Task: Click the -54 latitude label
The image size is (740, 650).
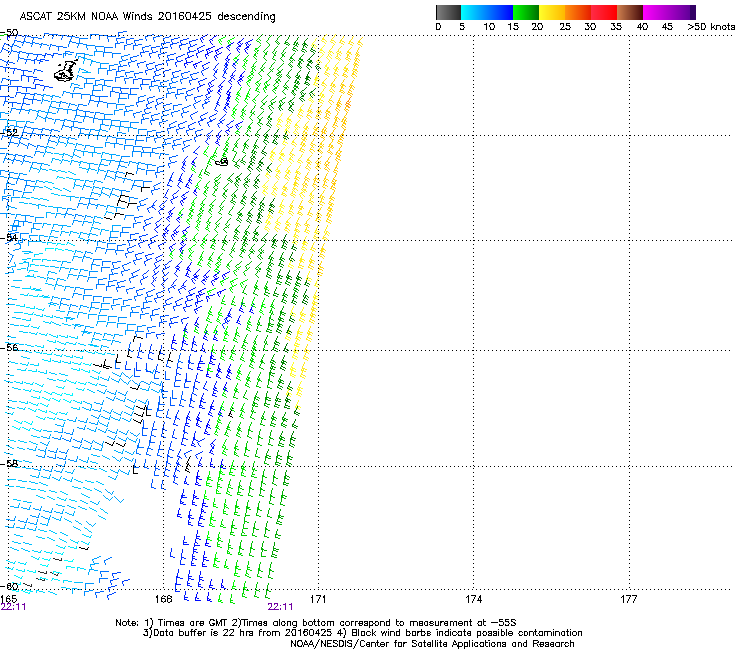Action: point(9,237)
